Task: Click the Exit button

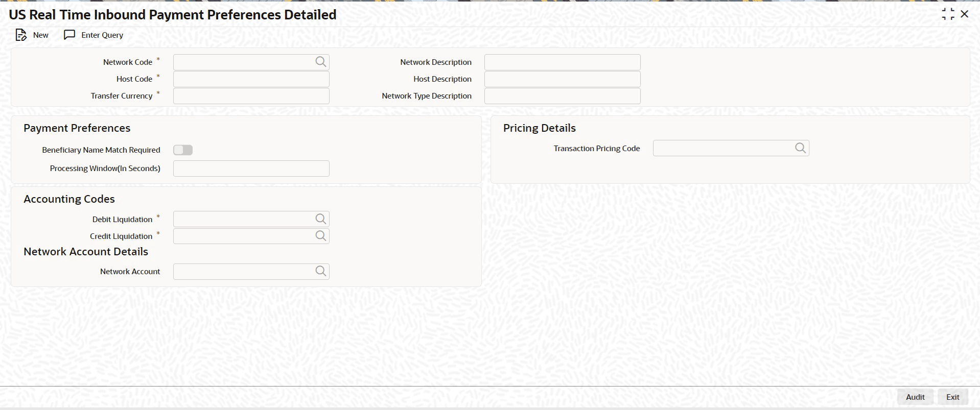Action: pos(952,397)
